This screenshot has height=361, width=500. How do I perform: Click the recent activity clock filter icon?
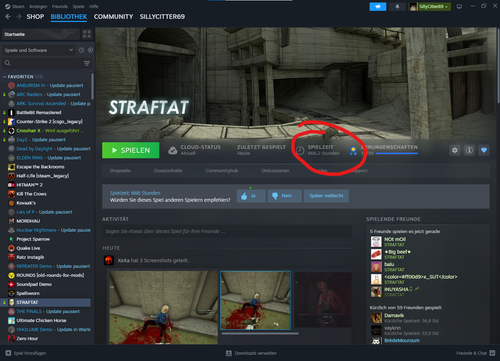point(81,50)
